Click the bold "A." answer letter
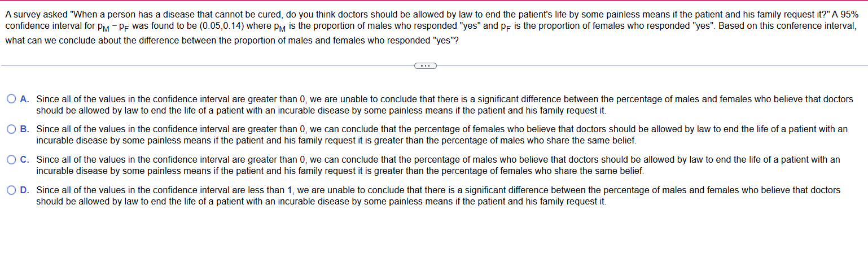 coord(25,99)
